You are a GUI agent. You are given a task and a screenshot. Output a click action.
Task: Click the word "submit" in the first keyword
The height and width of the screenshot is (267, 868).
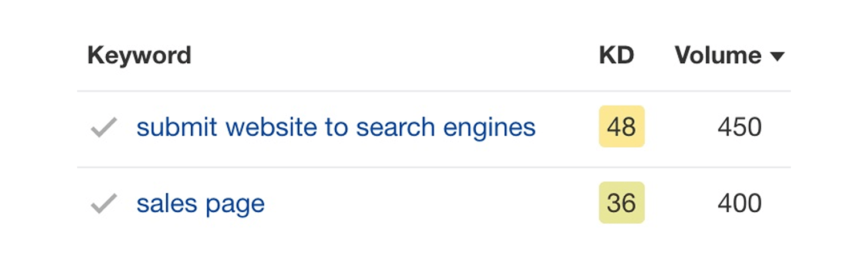pyautogui.click(x=169, y=127)
